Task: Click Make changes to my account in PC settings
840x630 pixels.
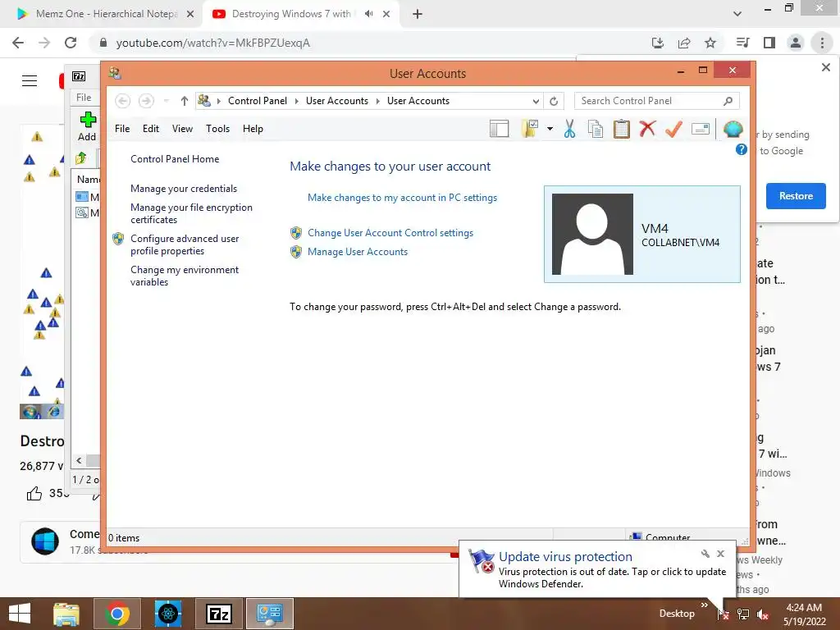Action: (x=402, y=198)
